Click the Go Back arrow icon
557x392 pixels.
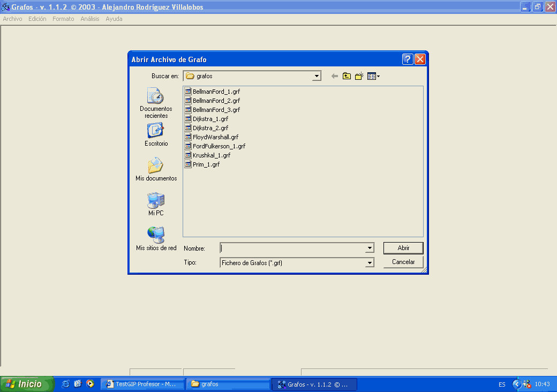(335, 76)
